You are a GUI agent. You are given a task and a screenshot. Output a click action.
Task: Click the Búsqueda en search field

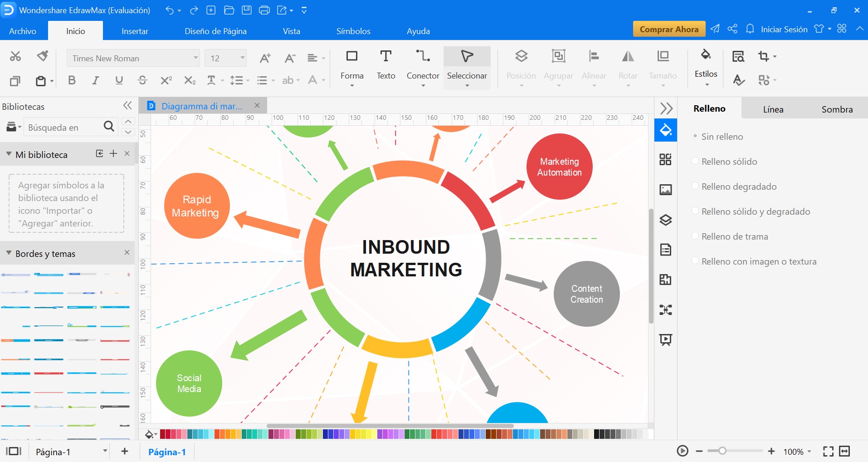tap(63, 128)
